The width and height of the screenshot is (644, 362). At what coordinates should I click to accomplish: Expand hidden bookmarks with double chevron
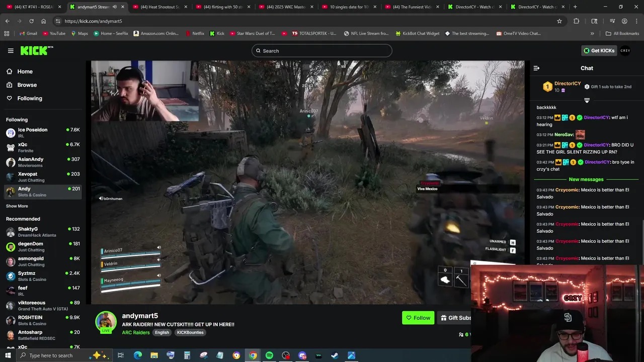[x=592, y=34]
